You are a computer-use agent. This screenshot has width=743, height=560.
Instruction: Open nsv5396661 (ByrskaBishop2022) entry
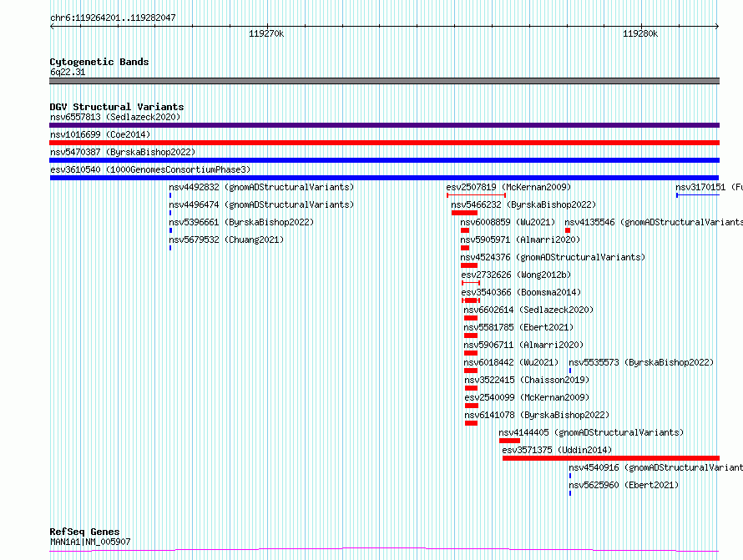(x=241, y=222)
